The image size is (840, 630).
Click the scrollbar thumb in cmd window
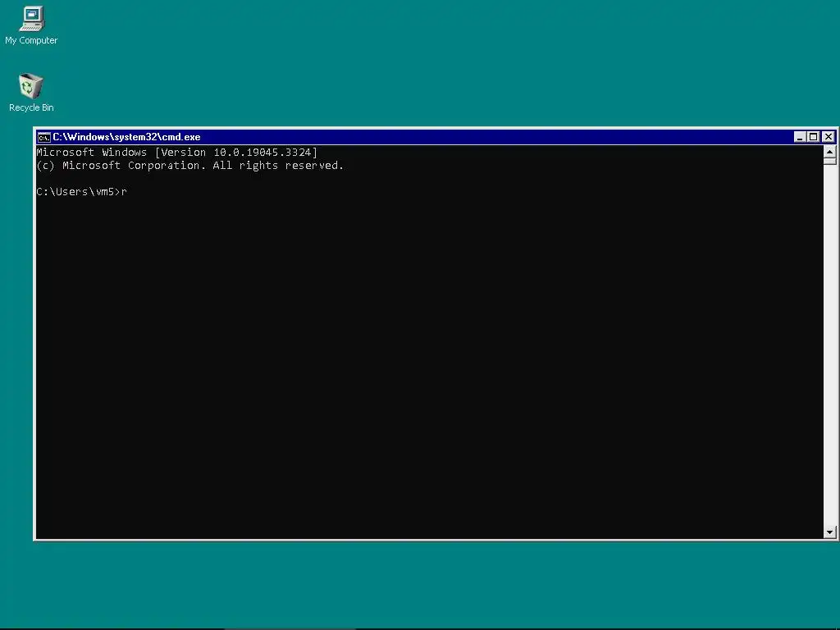point(830,162)
